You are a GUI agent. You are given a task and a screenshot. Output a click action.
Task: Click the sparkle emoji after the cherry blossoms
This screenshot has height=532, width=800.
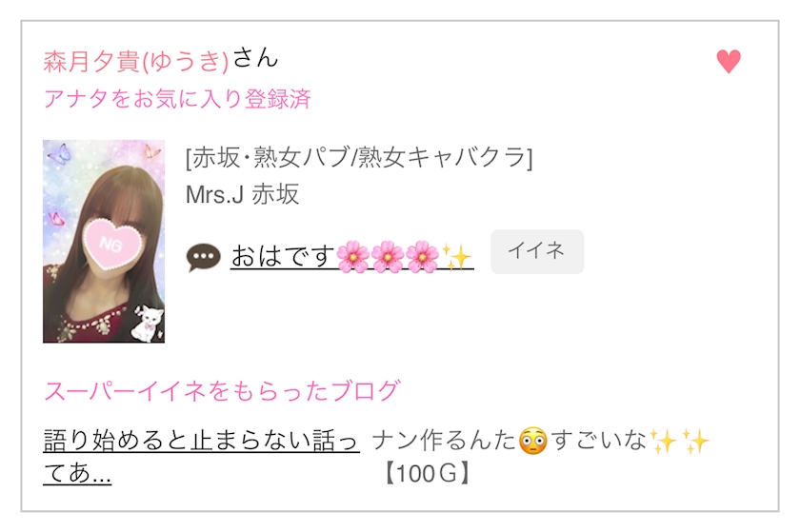pyautogui.click(x=456, y=257)
